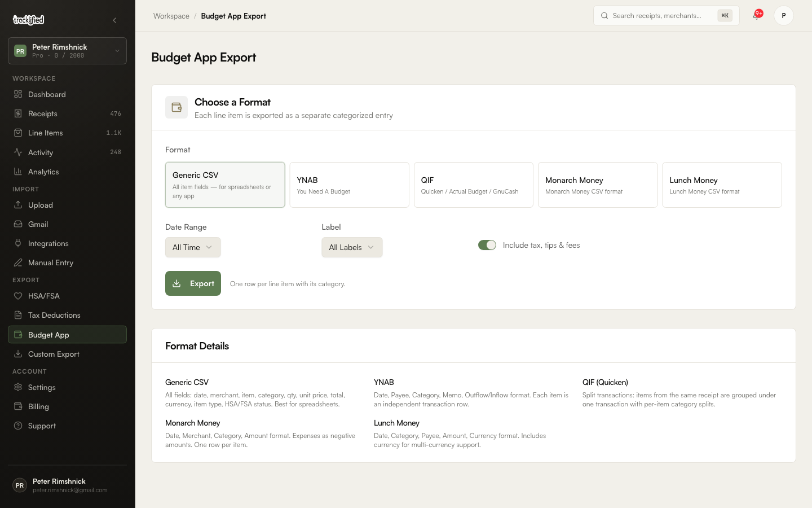Focus the search receipts, merchants field
The width and height of the screenshot is (812, 508).
[666, 16]
